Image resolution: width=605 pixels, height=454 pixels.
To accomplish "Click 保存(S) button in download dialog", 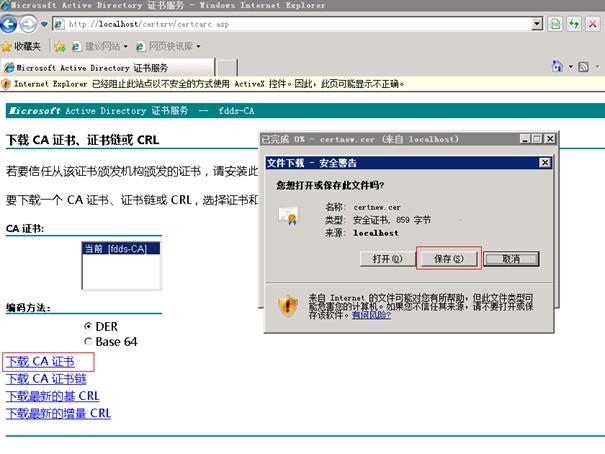I will [448, 259].
